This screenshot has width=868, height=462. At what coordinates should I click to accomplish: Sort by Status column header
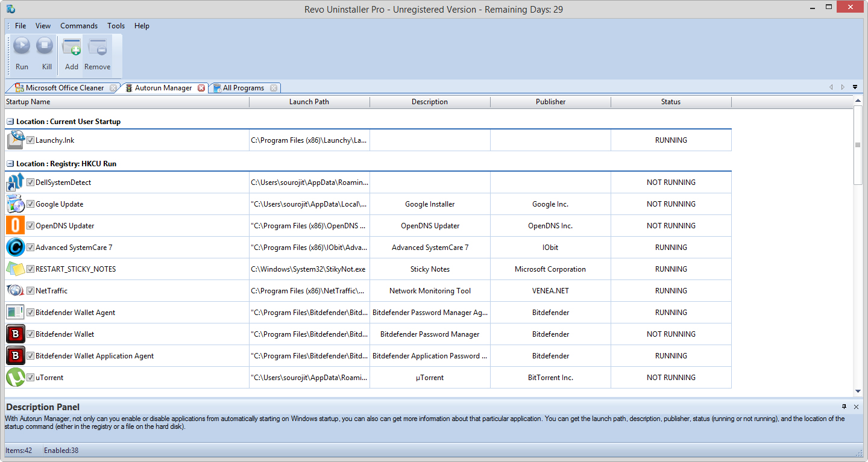point(671,102)
